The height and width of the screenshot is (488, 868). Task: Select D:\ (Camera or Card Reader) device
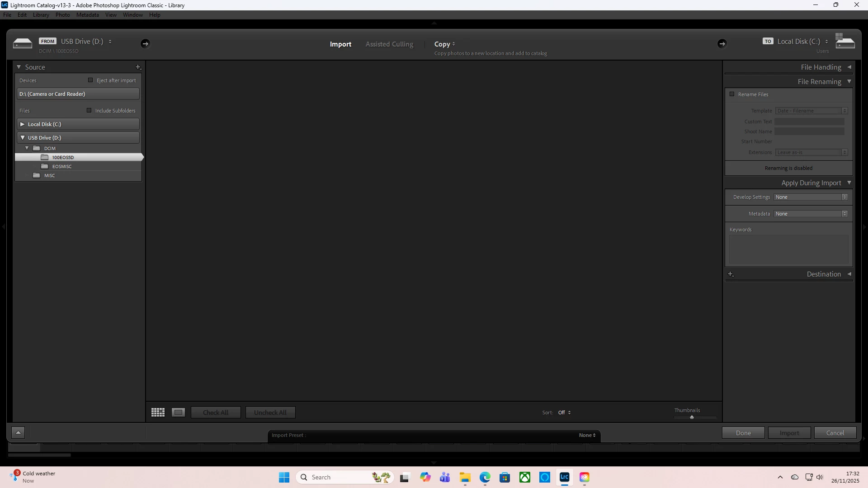coord(78,94)
